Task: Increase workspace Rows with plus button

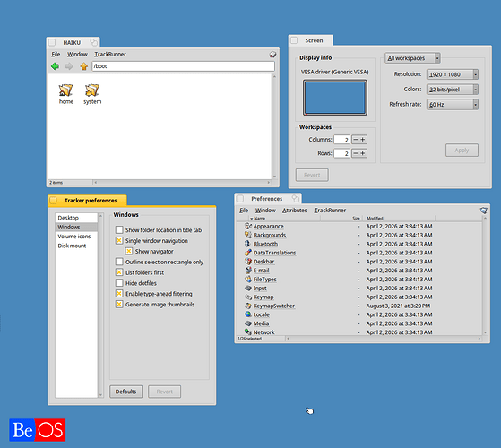Action: coord(363,153)
